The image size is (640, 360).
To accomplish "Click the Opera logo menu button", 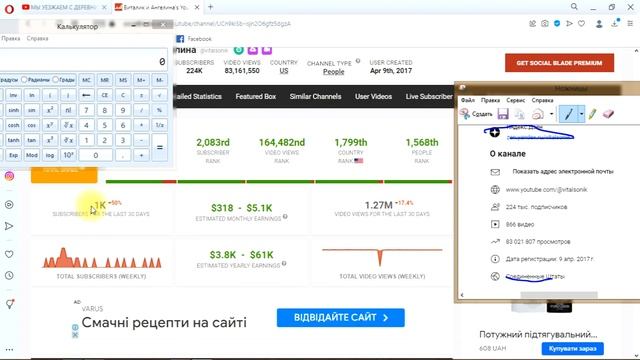I will 9,8.
